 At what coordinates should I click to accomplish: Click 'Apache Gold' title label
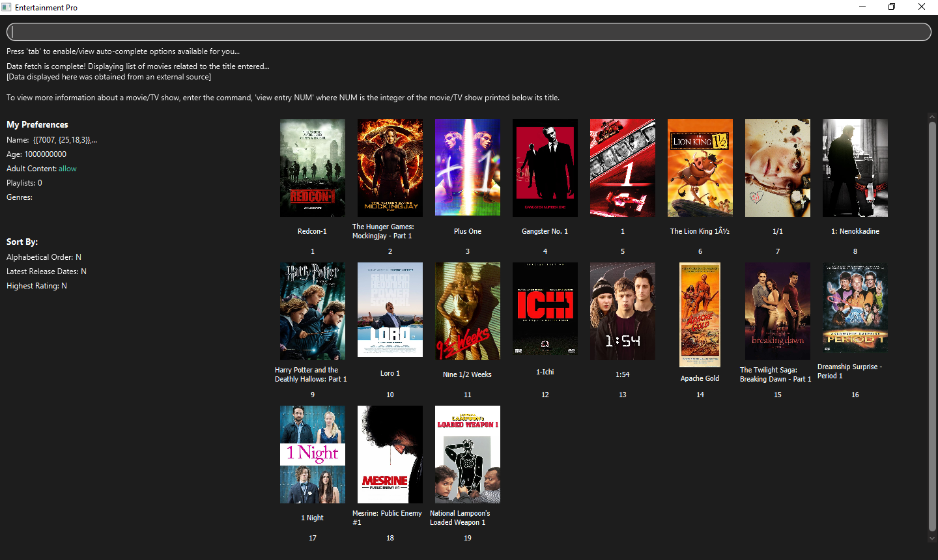click(700, 378)
